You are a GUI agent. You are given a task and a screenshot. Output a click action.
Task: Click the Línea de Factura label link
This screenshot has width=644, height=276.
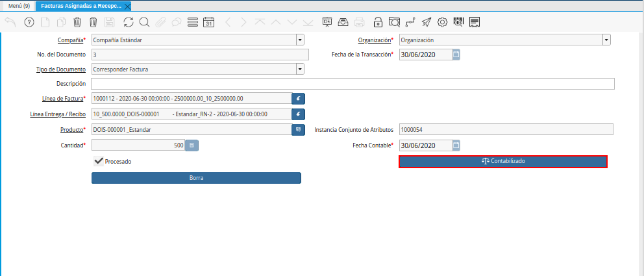(62, 99)
